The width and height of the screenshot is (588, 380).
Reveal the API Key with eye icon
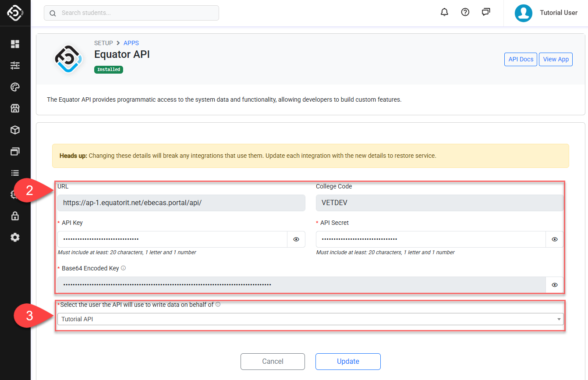(x=296, y=239)
